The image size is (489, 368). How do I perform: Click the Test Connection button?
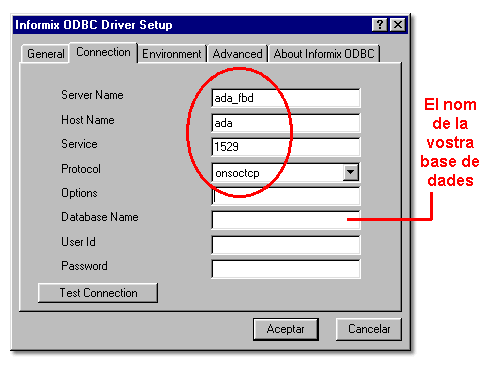click(98, 293)
